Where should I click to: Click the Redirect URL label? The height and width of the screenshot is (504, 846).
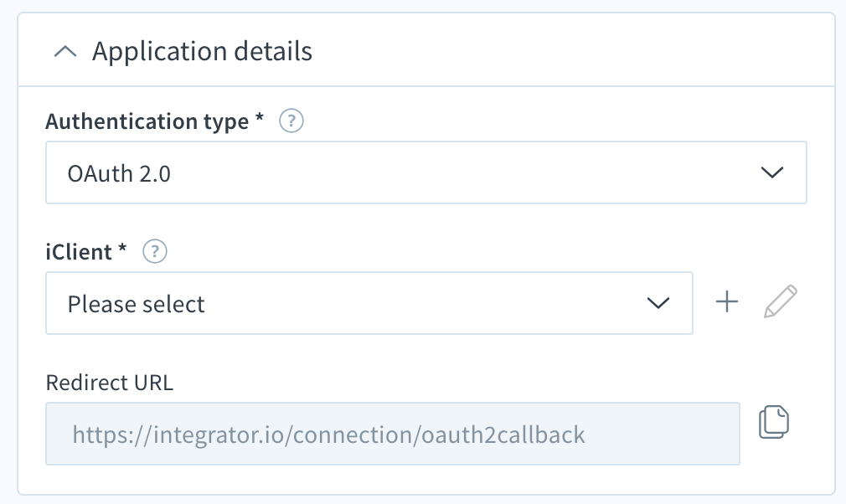(x=110, y=382)
